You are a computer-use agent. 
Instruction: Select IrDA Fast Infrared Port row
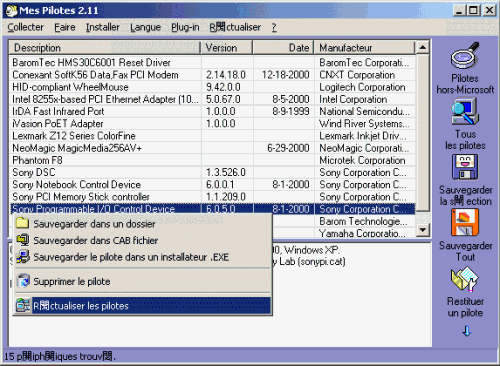pyautogui.click(x=212, y=111)
